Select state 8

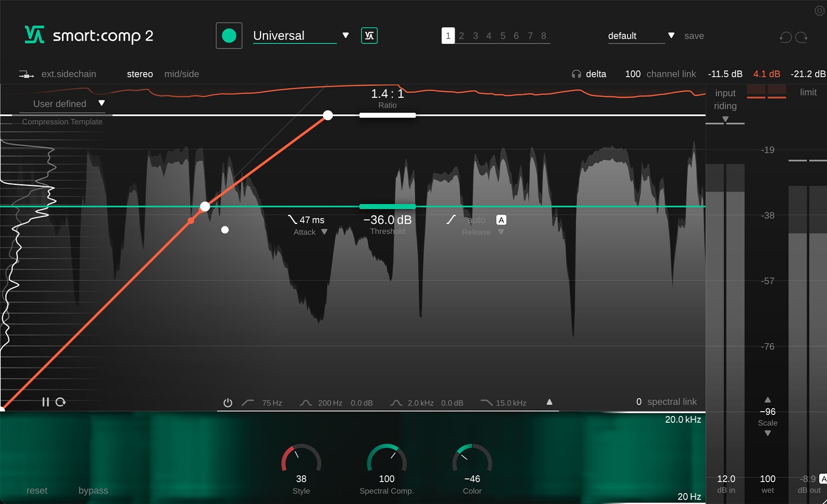pyautogui.click(x=544, y=35)
